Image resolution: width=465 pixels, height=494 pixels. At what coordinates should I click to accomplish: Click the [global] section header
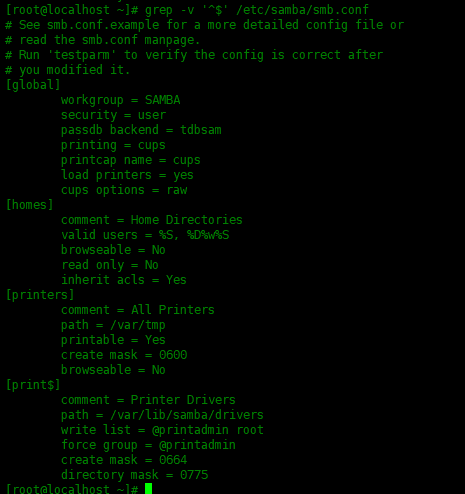(33, 85)
